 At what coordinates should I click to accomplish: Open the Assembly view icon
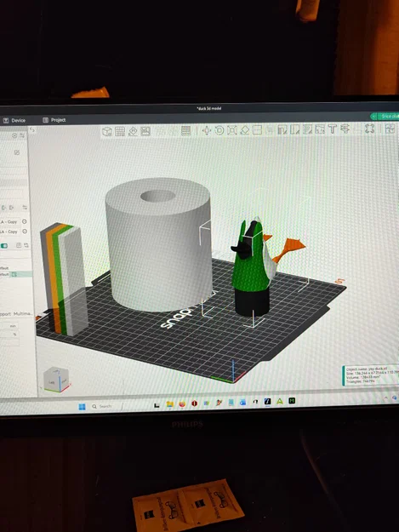pos(369,129)
